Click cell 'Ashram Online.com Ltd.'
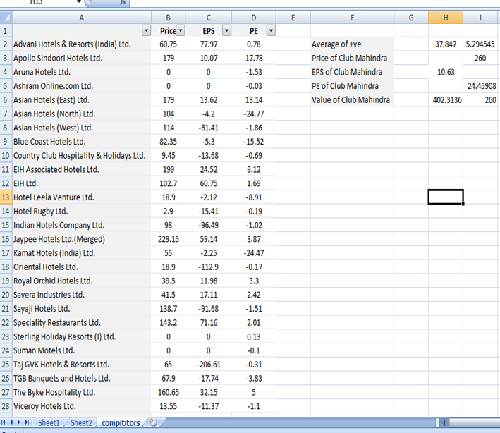500x433 pixels. tap(82, 86)
